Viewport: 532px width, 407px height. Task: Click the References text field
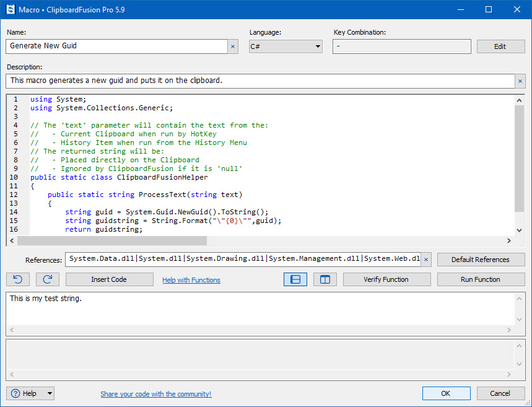pyautogui.click(x=243, y=260)
